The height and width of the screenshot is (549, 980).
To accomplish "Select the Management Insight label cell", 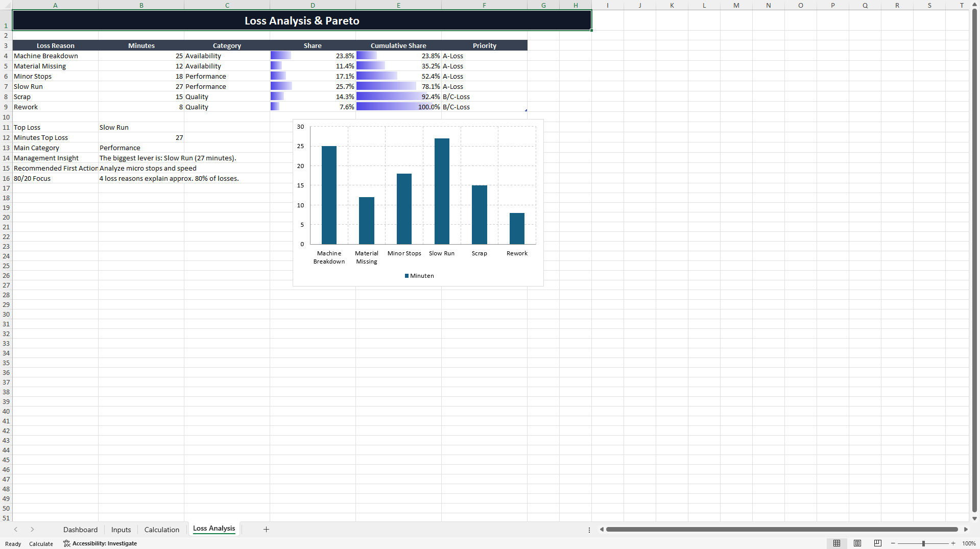I will (x=55, y=158).
